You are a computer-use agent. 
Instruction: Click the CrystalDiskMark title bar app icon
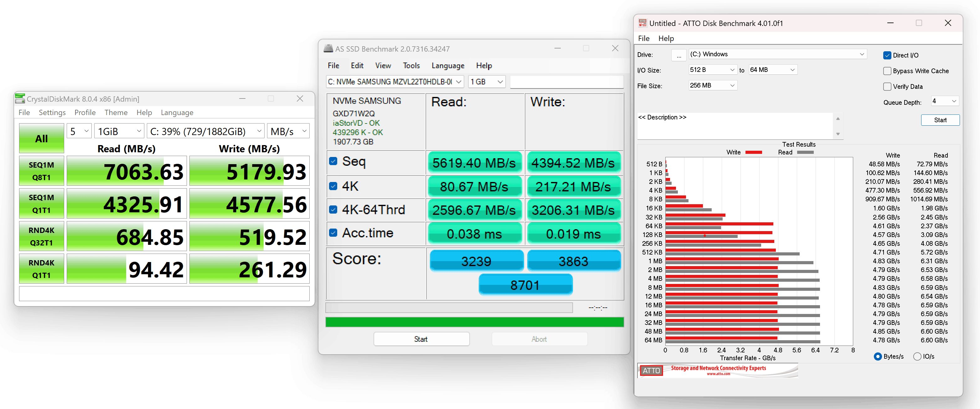click(20, 99)
